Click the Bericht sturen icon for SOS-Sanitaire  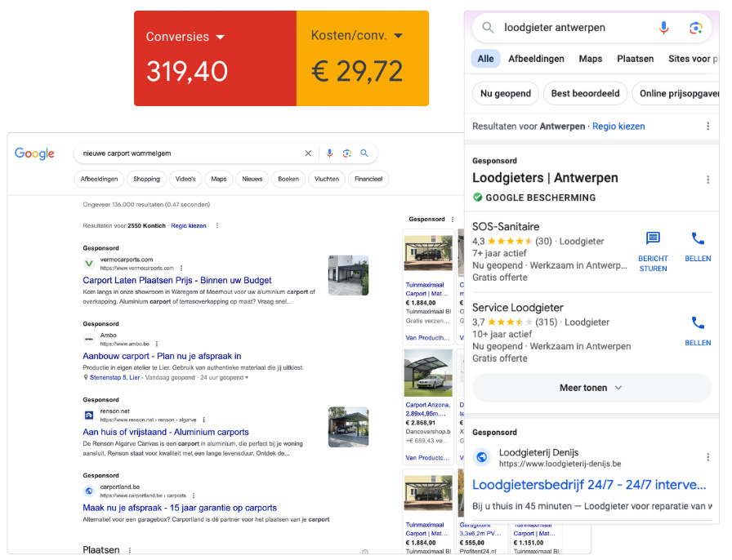click(x=653, y=239)
